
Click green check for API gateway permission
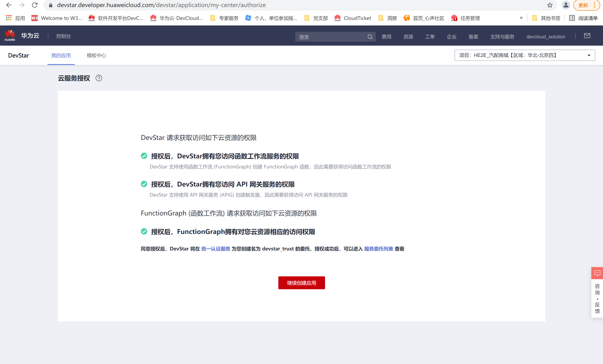[x=144, y=184]
